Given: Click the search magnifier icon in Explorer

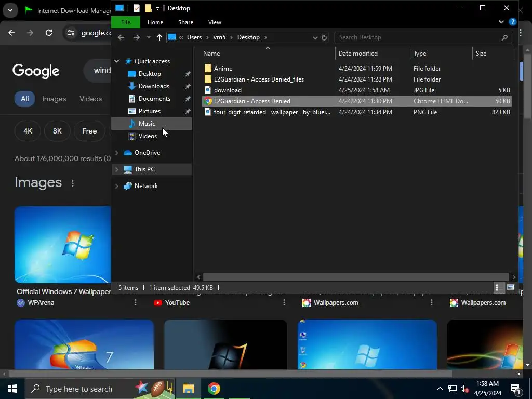Looking at the screenshot, I should click(504, 37).
